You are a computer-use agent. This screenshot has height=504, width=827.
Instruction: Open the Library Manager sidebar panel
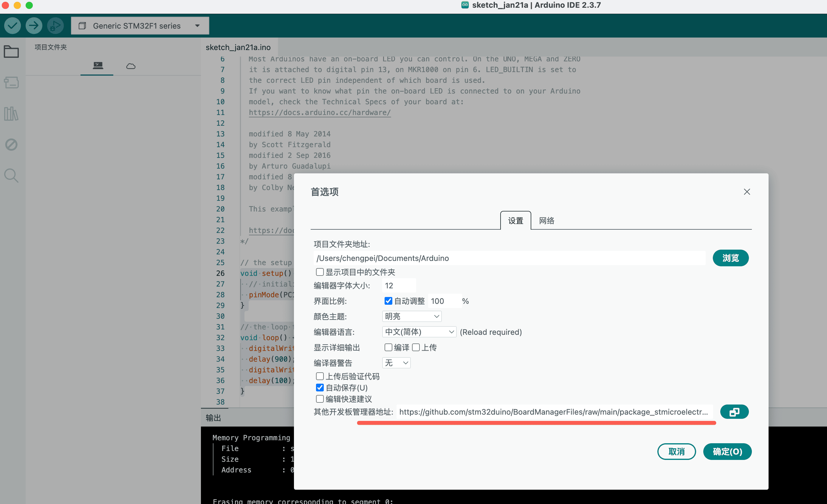pos(11,114)
